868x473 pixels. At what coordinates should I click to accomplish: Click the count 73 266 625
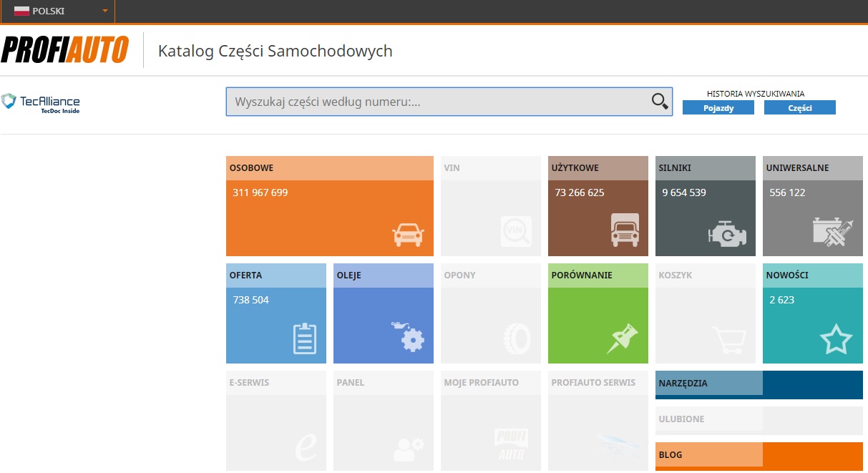point(580,192)
